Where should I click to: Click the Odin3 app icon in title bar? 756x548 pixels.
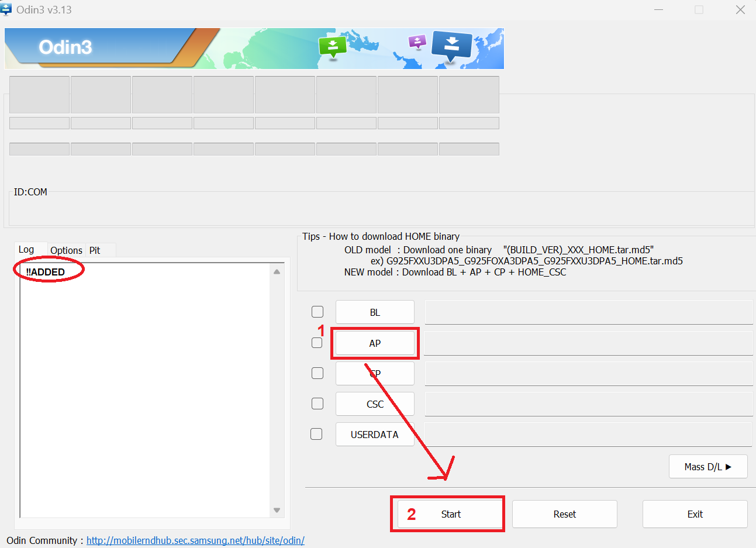[6, 9]
